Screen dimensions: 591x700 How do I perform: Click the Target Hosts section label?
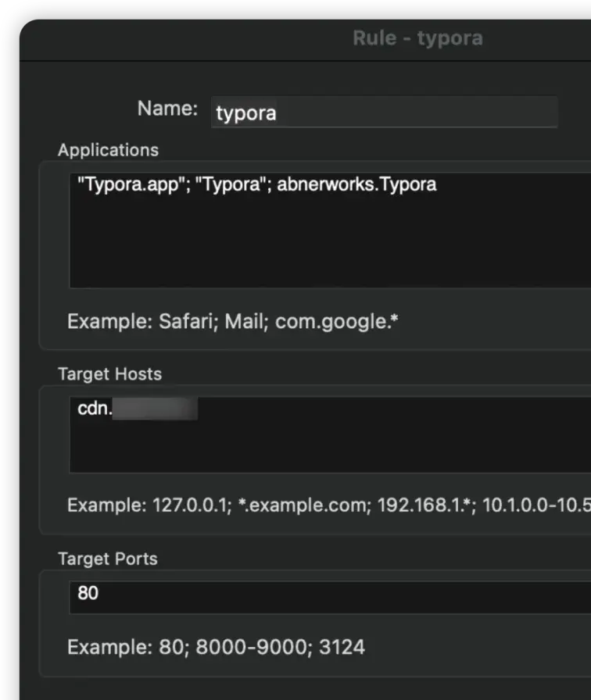tap(109, 374)
